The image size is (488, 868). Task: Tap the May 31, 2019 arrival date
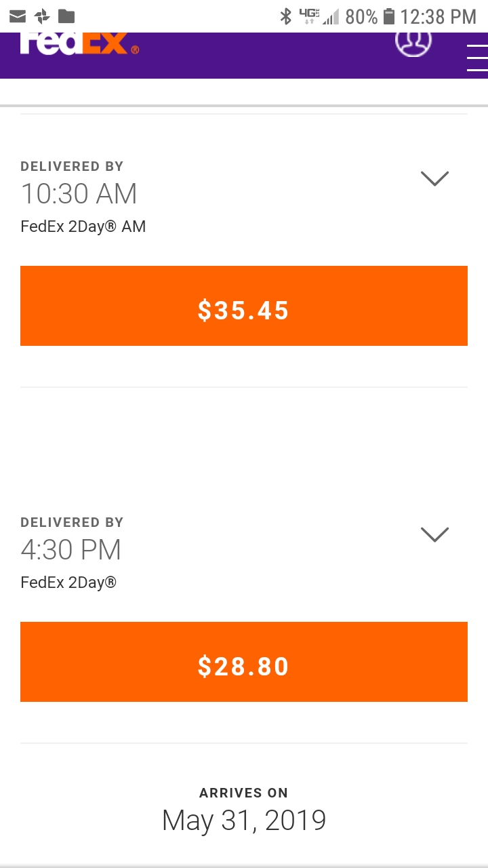click(244, 821)
